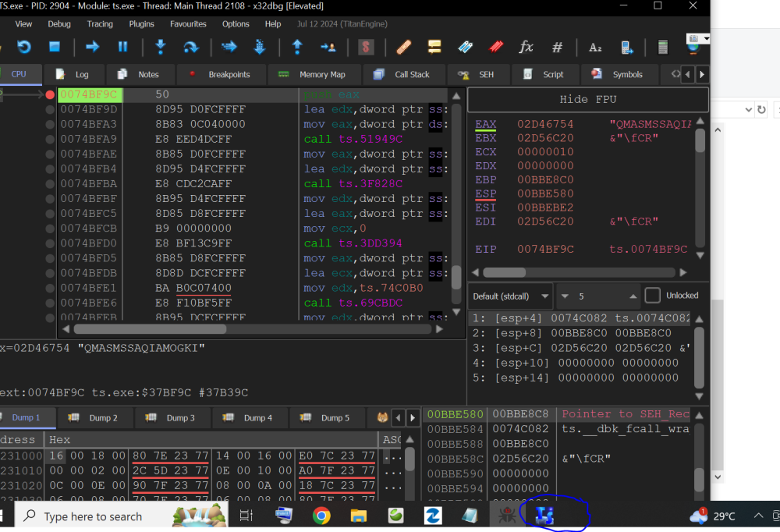The width and height of the screenshot is (780, 532).
Task: Open Chrome from the Windows taskbar
Action: (x=321, y=516)
